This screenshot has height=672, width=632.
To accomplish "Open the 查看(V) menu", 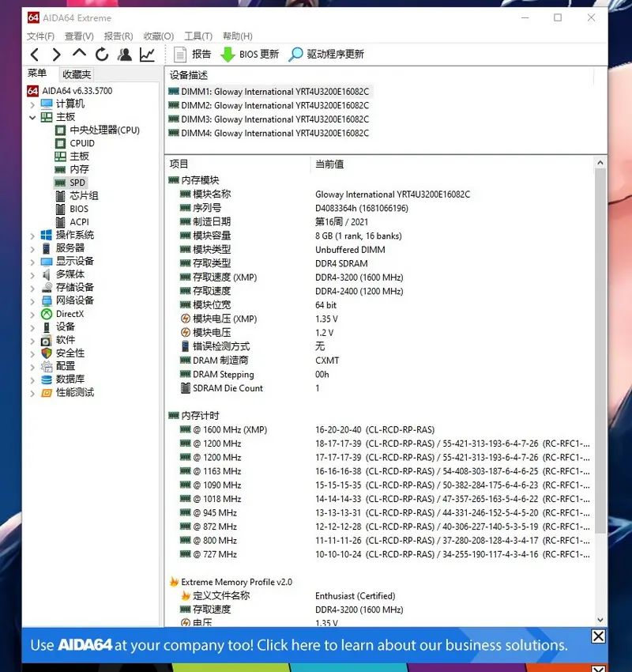I will (79, 36).
